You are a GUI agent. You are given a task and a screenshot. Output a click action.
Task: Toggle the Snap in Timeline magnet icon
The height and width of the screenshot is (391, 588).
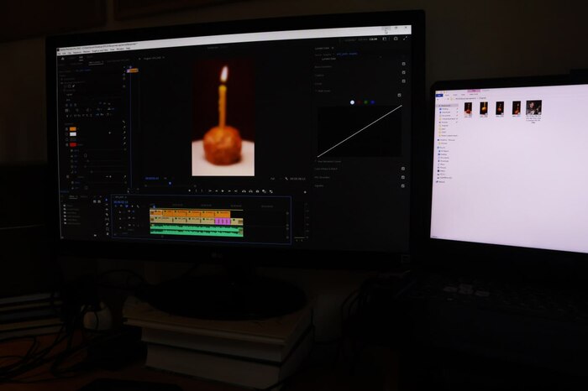(121, 206)
